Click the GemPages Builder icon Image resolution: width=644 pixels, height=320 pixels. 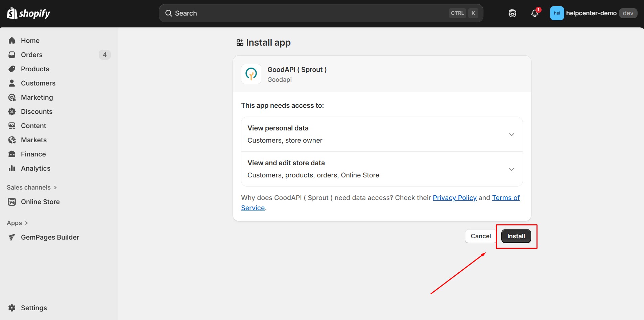(x=12, y=237)
